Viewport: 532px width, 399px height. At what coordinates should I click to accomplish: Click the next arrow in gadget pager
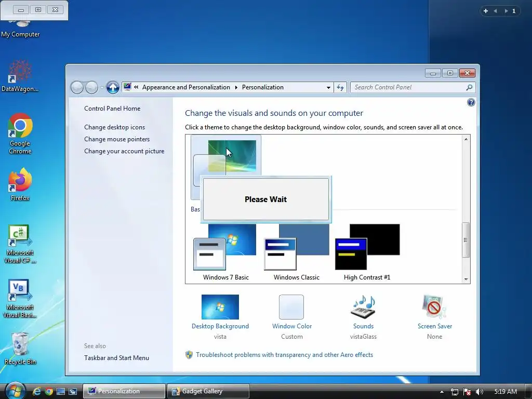506,11
